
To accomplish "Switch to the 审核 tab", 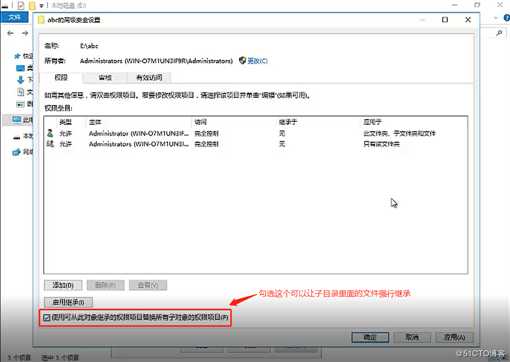I will [105, 78].
